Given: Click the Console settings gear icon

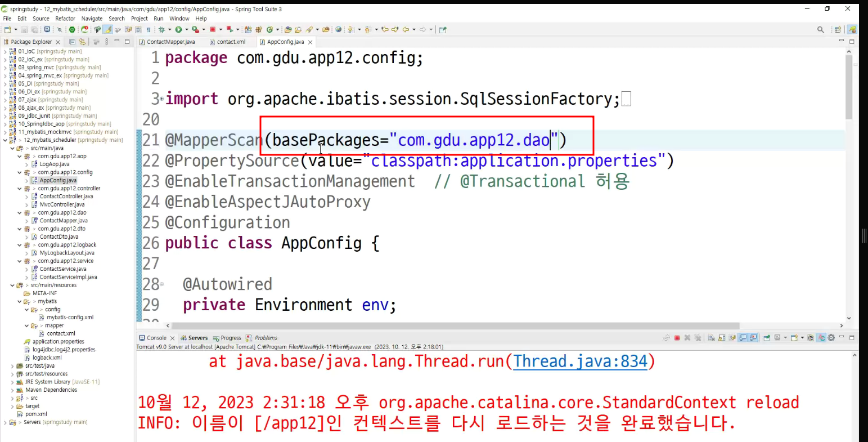Looking at the screenshot, I should [831, 338].
